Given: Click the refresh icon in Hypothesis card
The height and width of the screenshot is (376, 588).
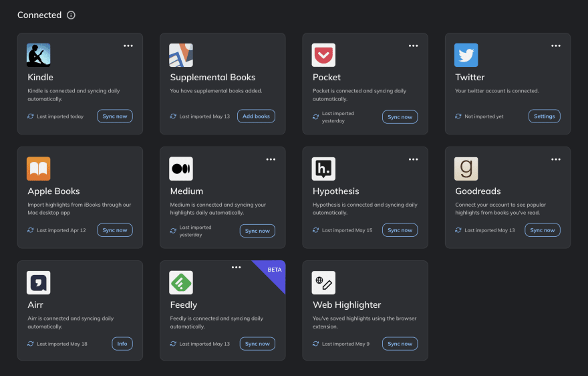Looking at the screenshot, I should tap(316, 230).
